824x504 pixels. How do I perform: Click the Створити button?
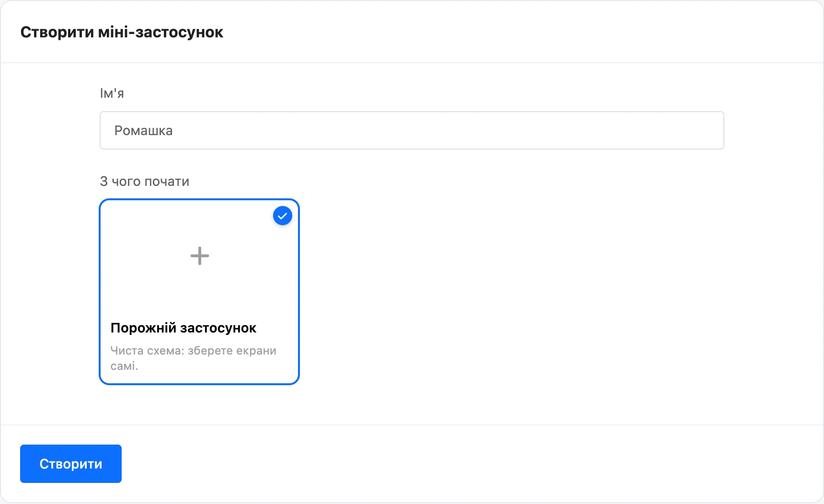[71, 464]
